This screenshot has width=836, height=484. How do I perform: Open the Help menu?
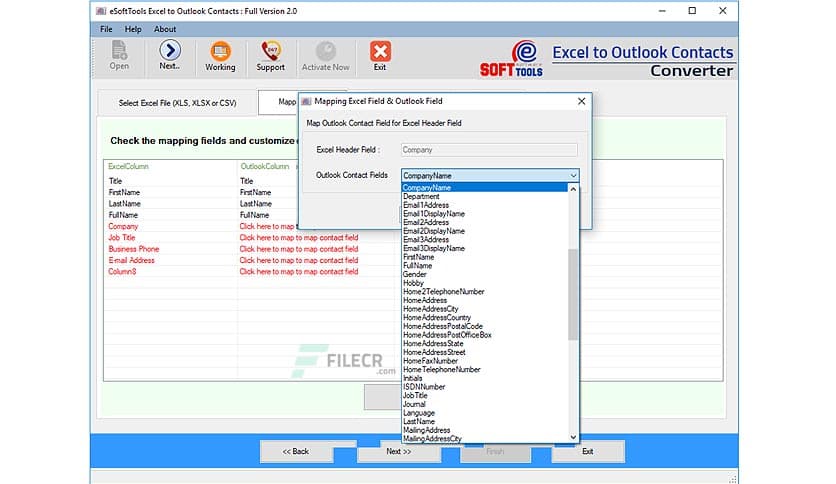(133, 29)
